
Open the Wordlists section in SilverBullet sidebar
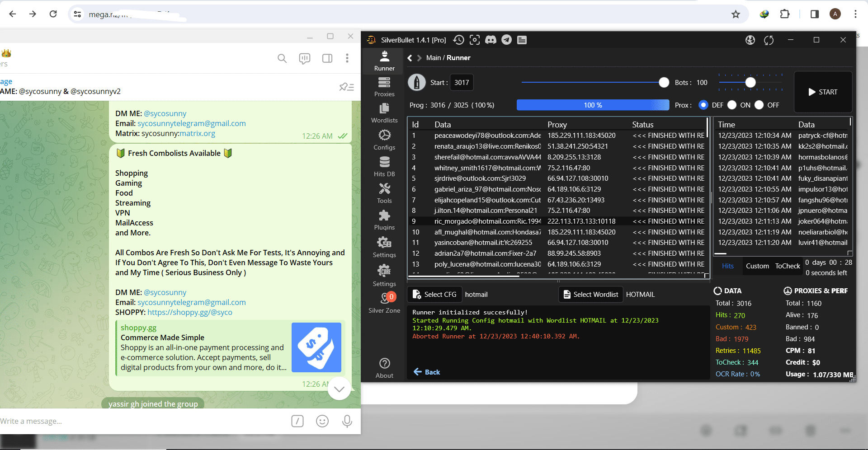point(384,113)
